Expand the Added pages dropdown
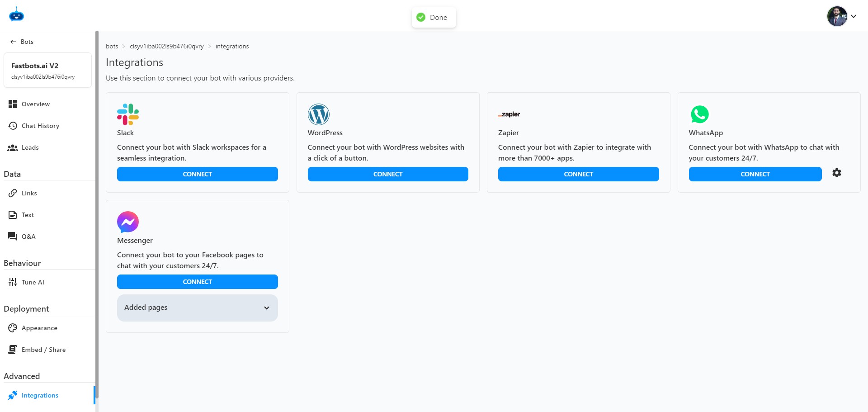868x412 pixels. click(198, 308)
